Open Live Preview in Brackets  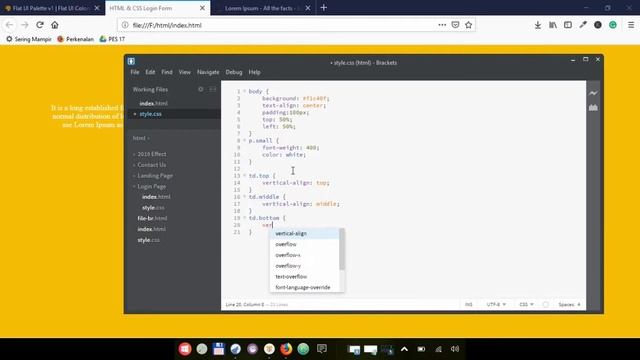(x=593, y=93)
